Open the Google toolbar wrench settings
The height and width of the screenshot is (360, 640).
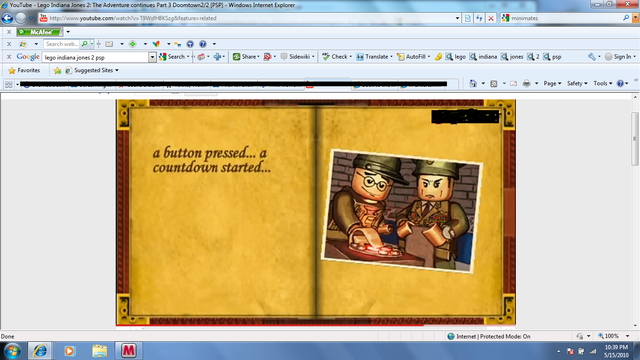[x=592, y=57]
